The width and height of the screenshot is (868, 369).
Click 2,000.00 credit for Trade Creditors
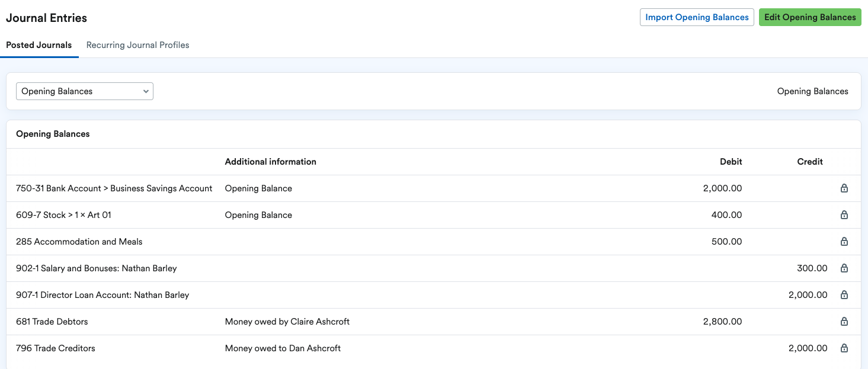pos(808,348)
